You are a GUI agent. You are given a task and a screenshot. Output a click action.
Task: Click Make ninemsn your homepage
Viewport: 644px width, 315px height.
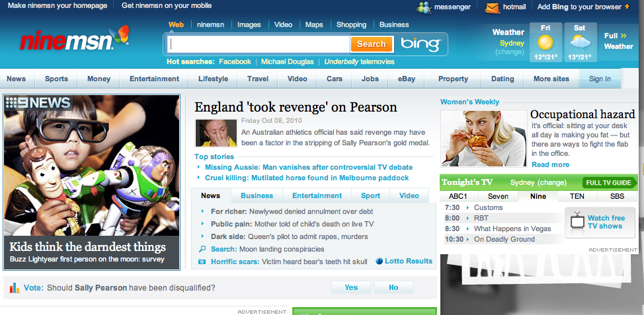pos(58,6)
